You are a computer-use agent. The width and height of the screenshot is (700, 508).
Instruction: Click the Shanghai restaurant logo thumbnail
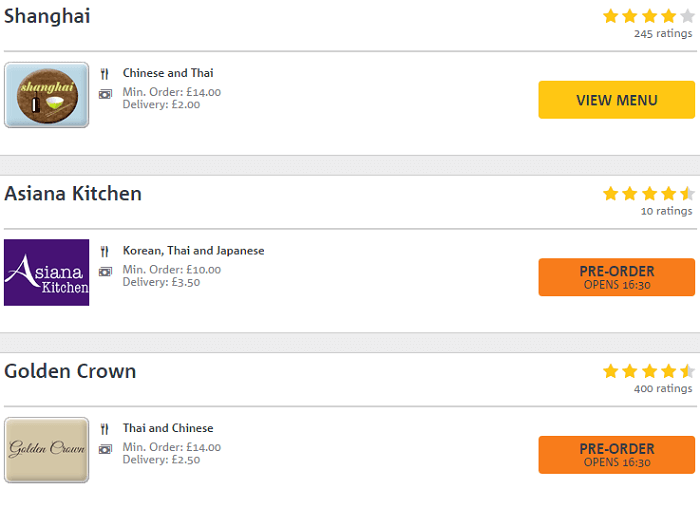tap(46, 95)
